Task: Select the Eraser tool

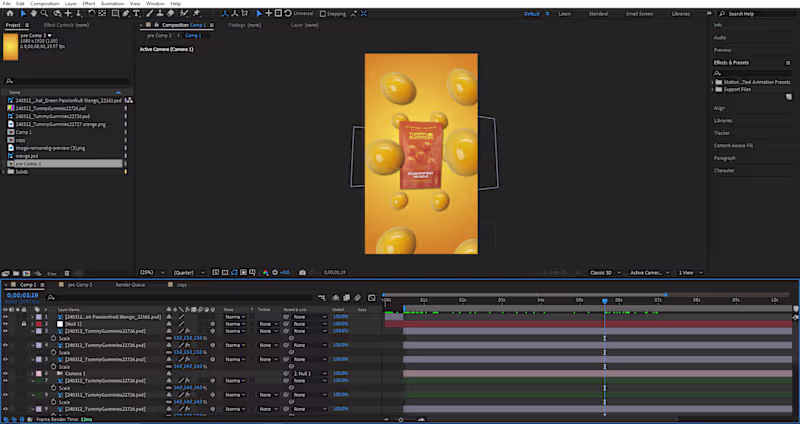Action: 170,13
